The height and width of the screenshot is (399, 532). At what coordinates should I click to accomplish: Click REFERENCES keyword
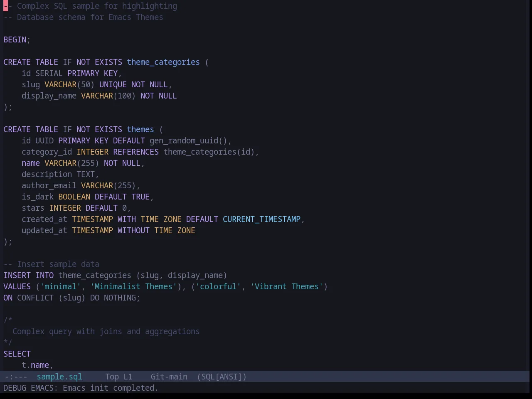click(x=136, y=152)
